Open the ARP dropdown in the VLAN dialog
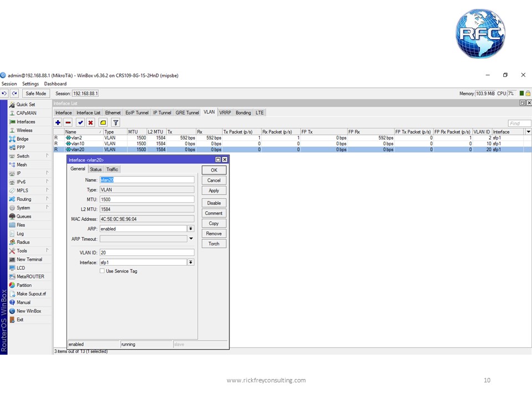The image size is (532, 399). pyautogui.click(x=191, y=228)
